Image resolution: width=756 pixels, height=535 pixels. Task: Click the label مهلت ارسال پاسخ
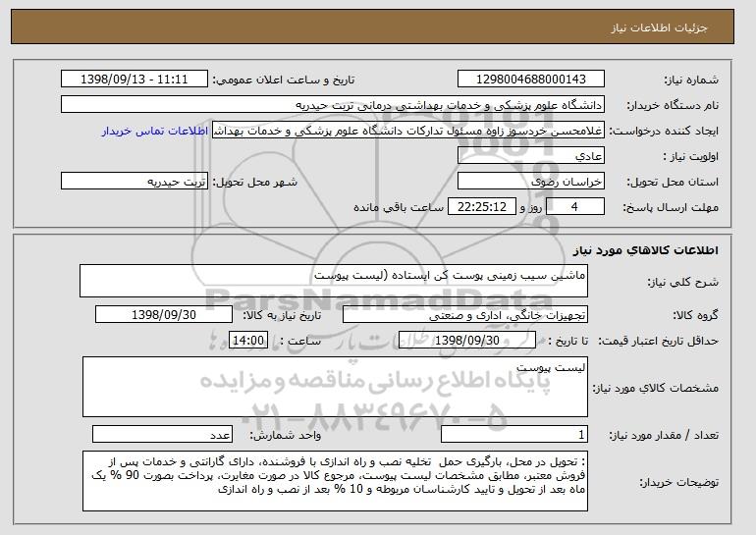[671, 208]
